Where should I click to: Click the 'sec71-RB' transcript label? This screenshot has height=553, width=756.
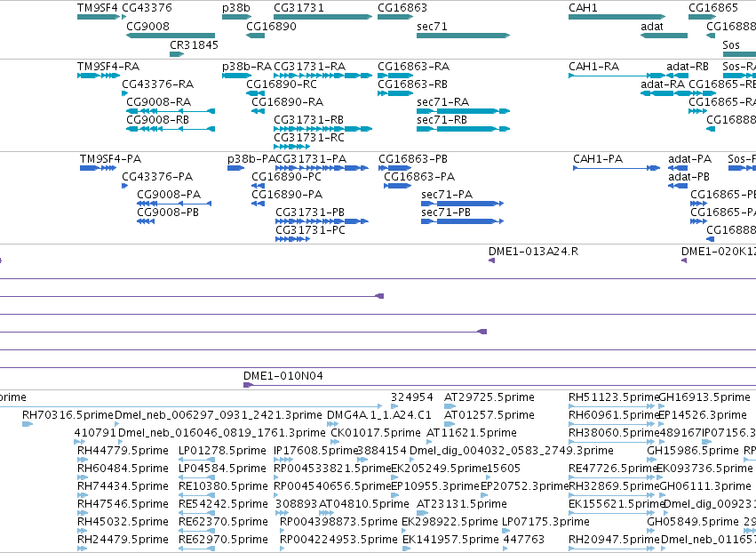(x=442, y=120)
